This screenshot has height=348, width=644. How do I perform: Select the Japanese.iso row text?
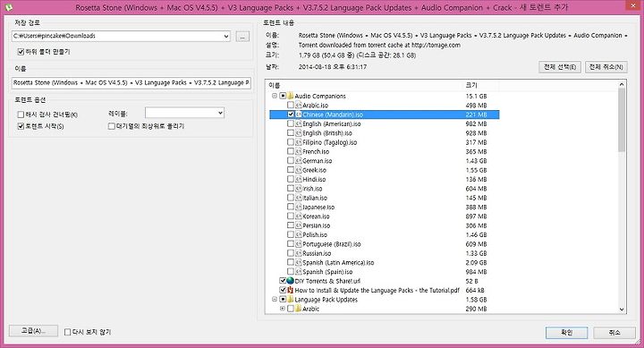click(x=318, y=207)
